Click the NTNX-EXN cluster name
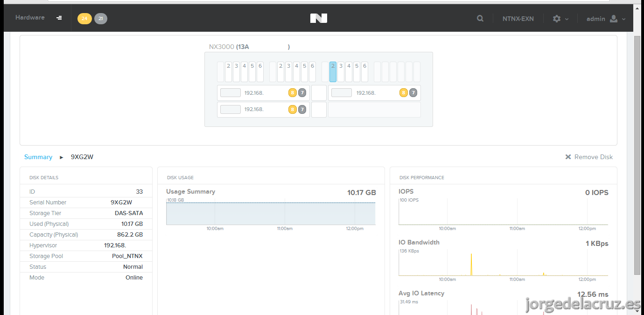 (x=518, y=19)
